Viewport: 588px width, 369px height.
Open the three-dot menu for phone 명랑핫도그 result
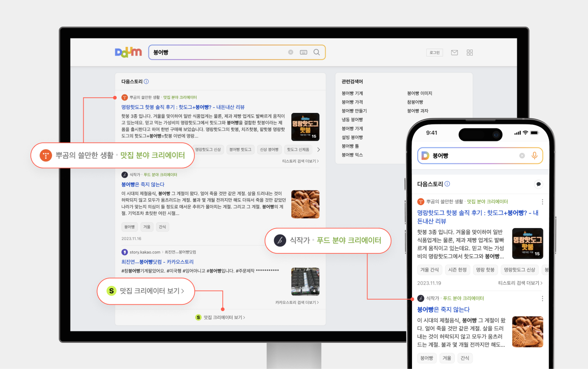tap(542, 201)
